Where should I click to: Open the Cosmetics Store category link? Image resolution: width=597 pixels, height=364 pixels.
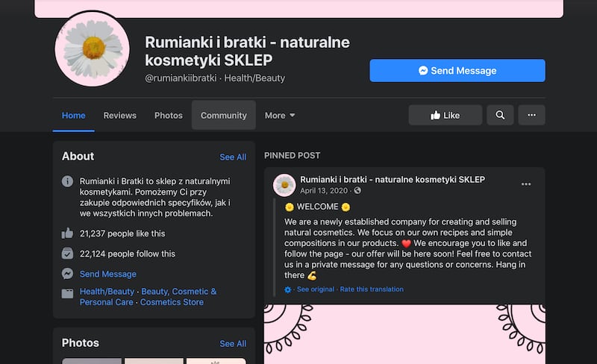(x=172, y=302)
